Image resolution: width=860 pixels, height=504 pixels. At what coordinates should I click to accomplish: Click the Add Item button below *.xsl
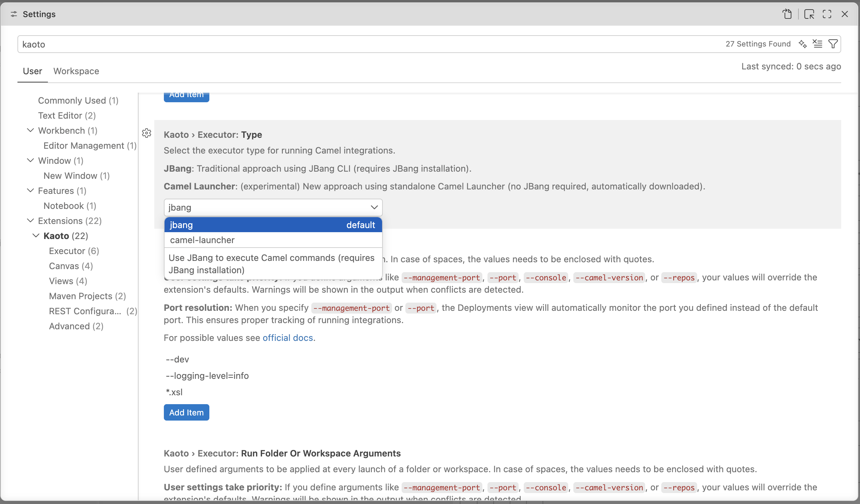pyautogui.click(x=186, y=413)
